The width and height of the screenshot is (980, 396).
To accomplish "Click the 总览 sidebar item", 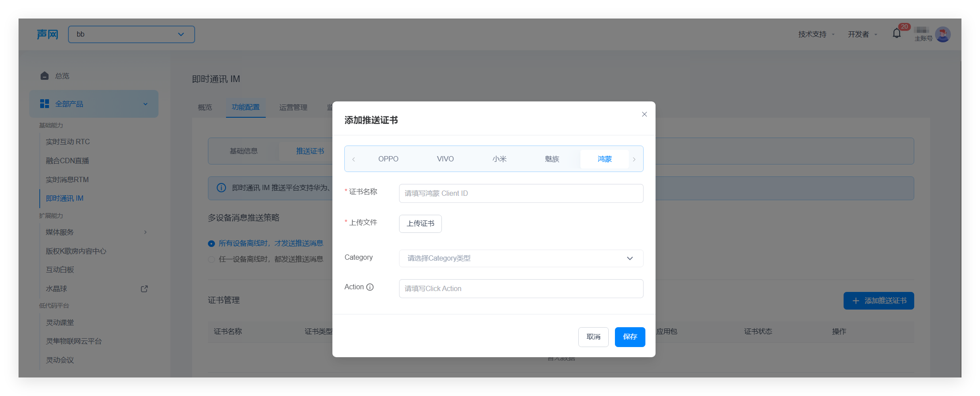I will pos(62,76).
